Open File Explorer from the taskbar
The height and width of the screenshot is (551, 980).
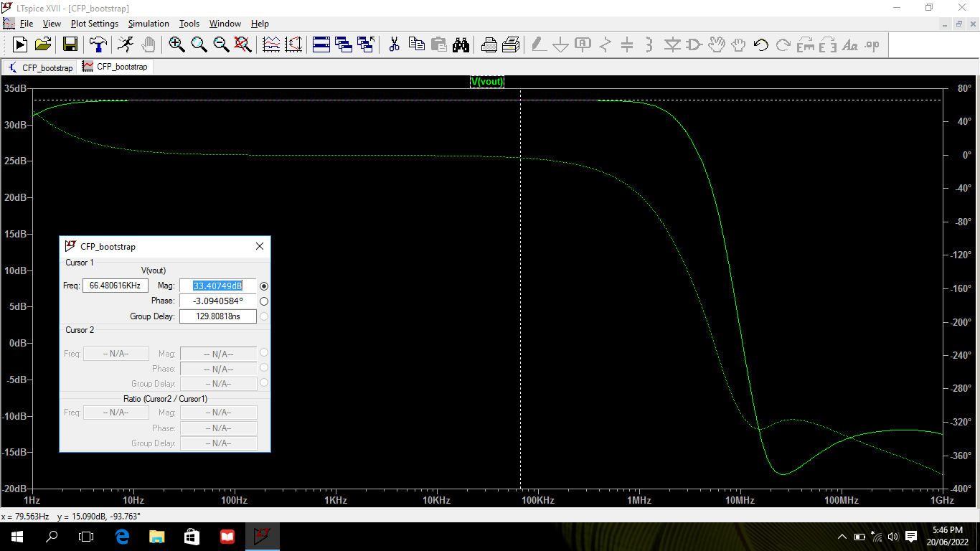coord(156,537)
